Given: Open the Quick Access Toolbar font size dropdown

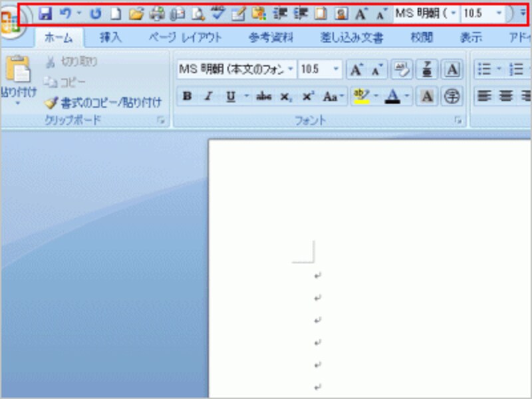Looking at the screenshot, I should coord(499,13).
